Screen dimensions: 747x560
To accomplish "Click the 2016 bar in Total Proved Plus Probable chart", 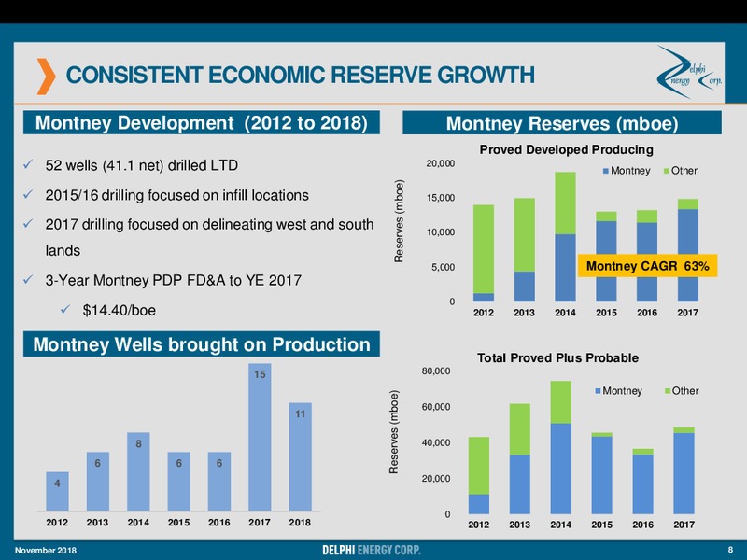I will [x=643, y=482].
